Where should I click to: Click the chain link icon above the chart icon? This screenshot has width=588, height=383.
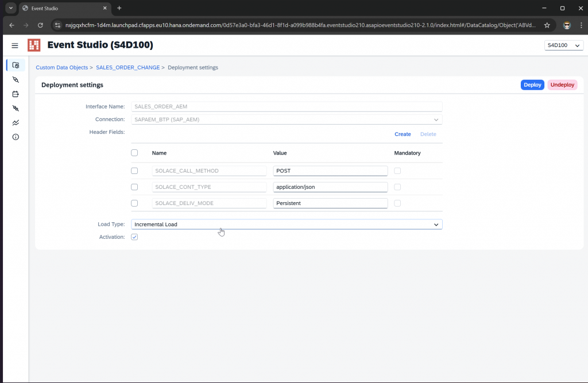tap(16, 108)
